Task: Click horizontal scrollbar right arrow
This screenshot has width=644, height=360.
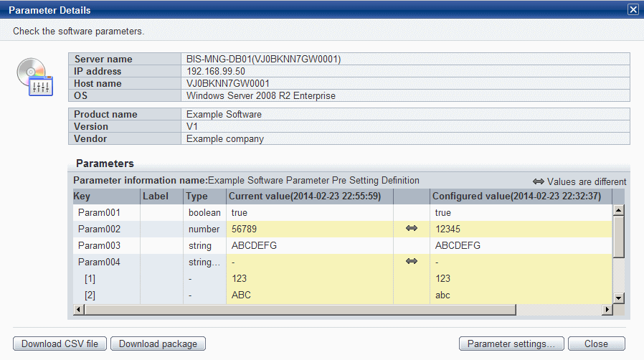Action: click(x=607, y=310)
